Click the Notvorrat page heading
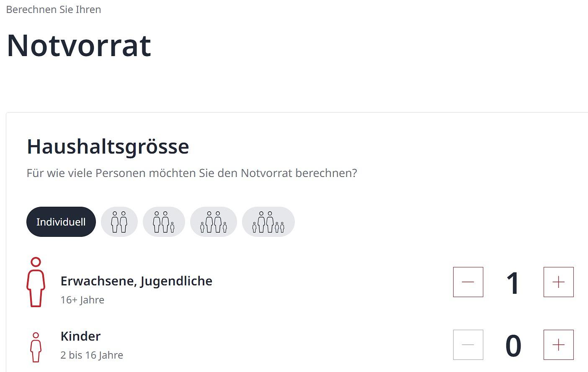 coord(79,45)
